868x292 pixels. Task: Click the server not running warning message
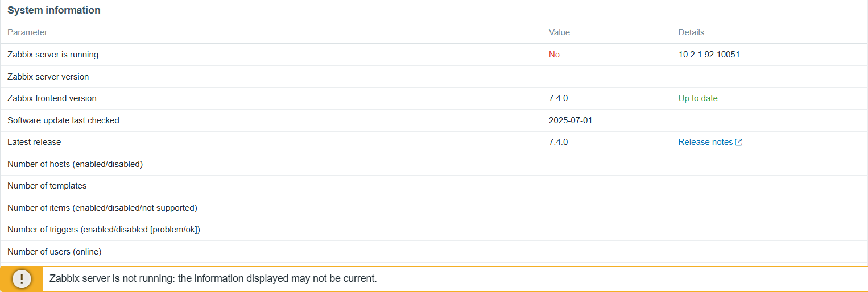213,279
